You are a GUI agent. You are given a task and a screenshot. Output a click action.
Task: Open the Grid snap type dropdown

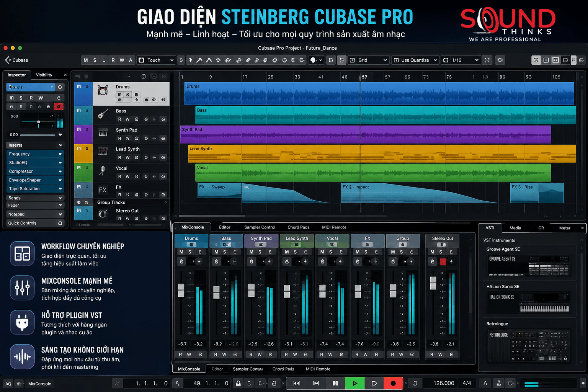pos(369,60)
